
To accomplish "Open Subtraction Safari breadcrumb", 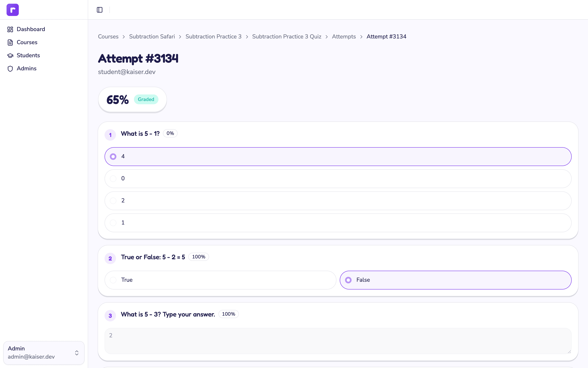I will pos(152,37).
